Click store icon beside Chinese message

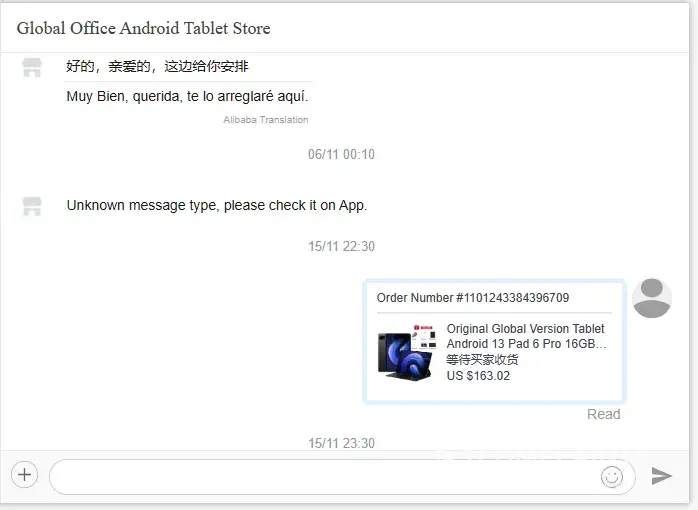pos(32,68)
